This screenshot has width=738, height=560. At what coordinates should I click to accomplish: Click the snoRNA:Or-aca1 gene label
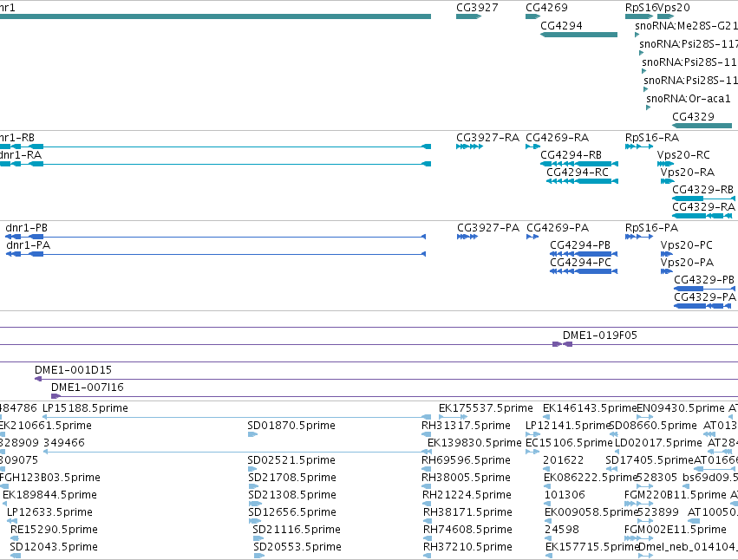tap(688, 99)
